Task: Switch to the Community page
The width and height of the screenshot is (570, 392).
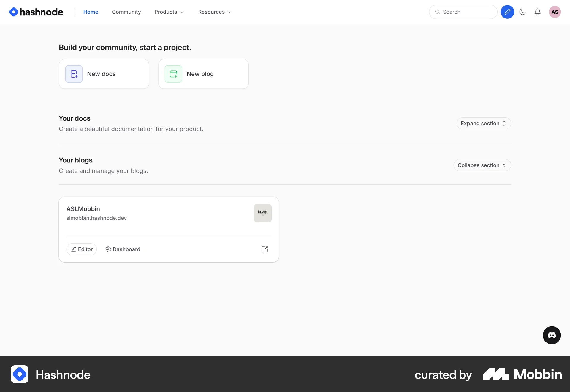Action: (x=126, y=12)
